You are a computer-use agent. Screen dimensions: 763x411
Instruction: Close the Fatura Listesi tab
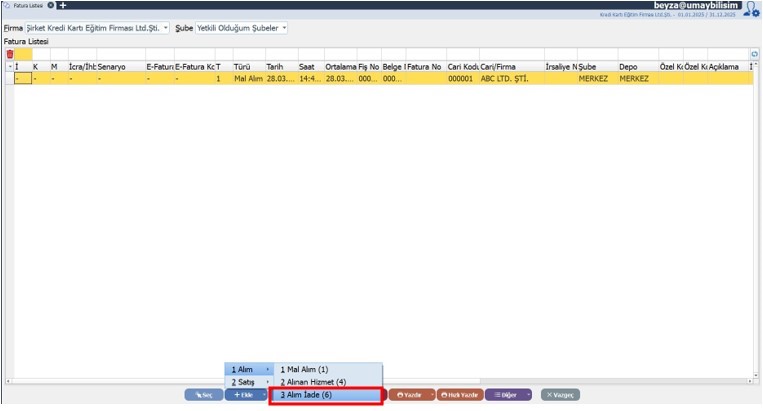click(x=51, y=6)
